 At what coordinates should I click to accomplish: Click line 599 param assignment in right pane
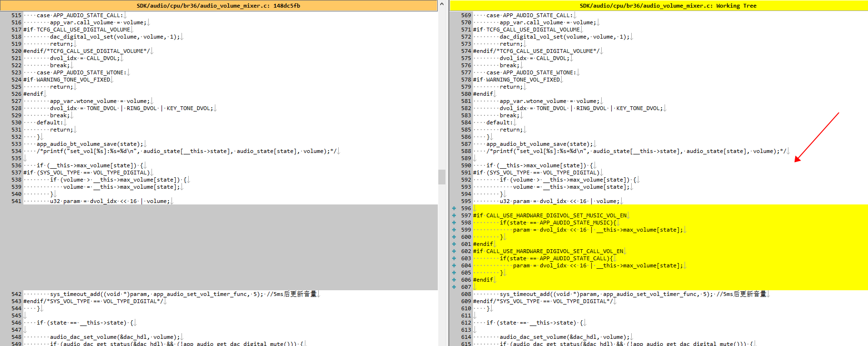[x=598, y=230]
